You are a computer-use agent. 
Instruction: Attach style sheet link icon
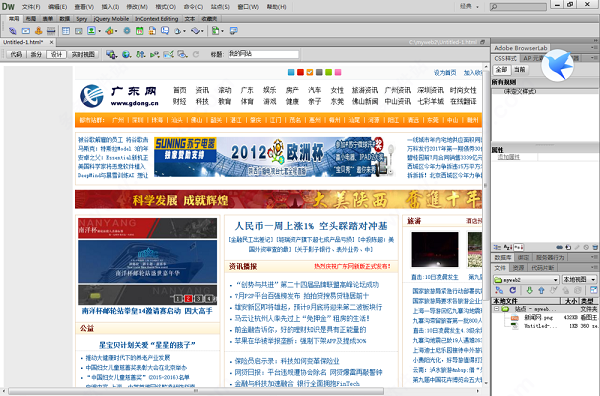point(559,248)
